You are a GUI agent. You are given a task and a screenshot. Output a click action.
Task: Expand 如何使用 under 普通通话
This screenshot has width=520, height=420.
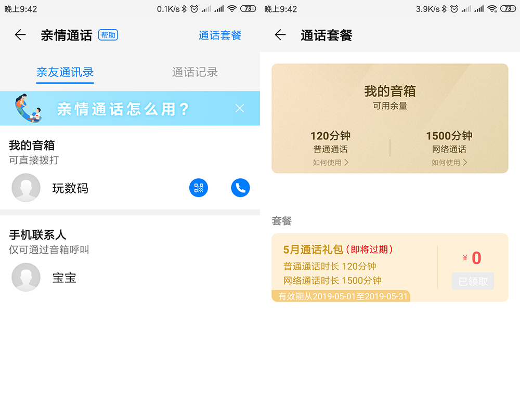coord(330,163)
